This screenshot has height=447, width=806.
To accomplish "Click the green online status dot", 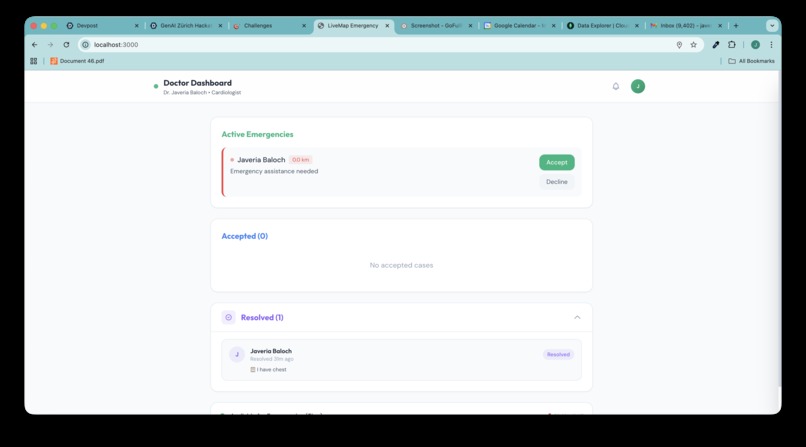I will coord(156,86).
